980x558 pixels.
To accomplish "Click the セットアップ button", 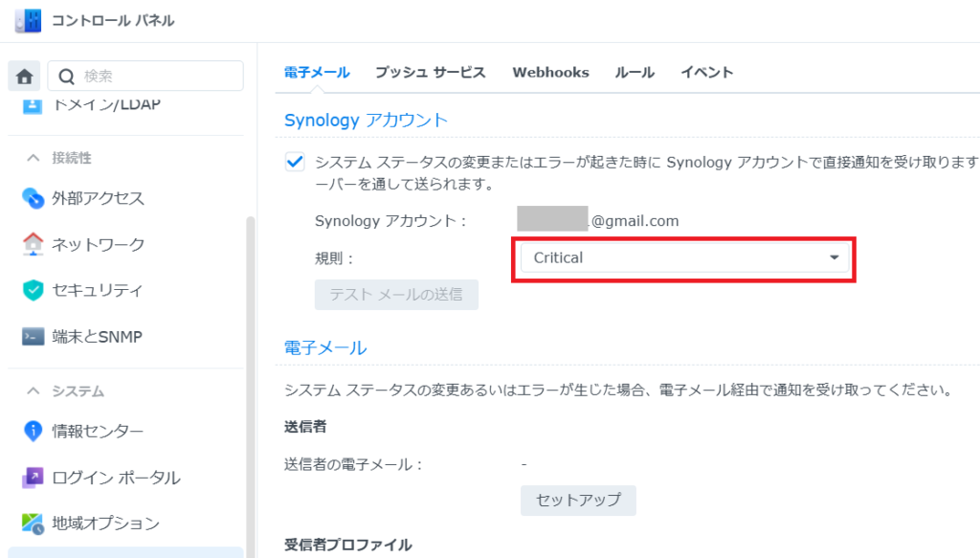I will (578, 500).
